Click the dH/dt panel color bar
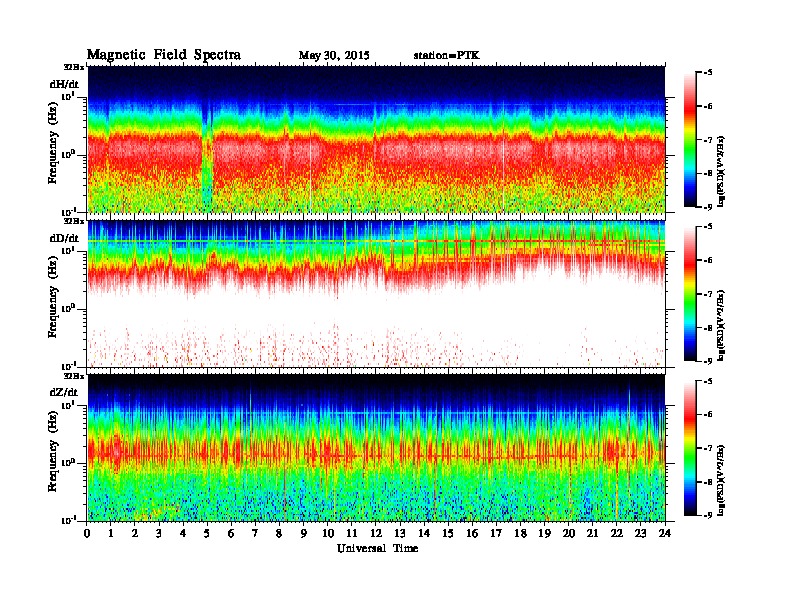The height and width of the screenshot is (612, 792). (x=689, y=139)
